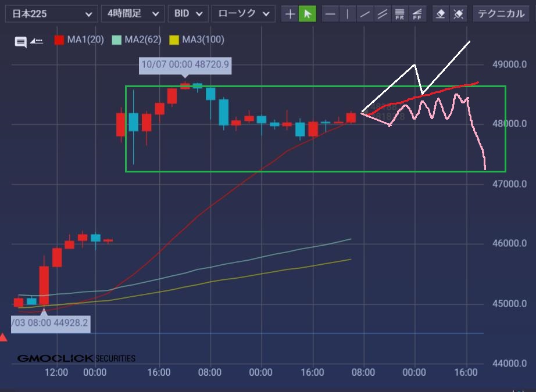Select the Fibonacci retracement FR tool
536x392 pixels.
click(x=399, y=14)
